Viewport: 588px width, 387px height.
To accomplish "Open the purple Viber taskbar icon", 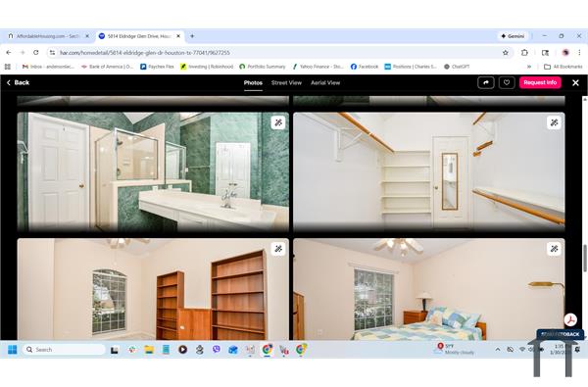I will coord(216,350).
